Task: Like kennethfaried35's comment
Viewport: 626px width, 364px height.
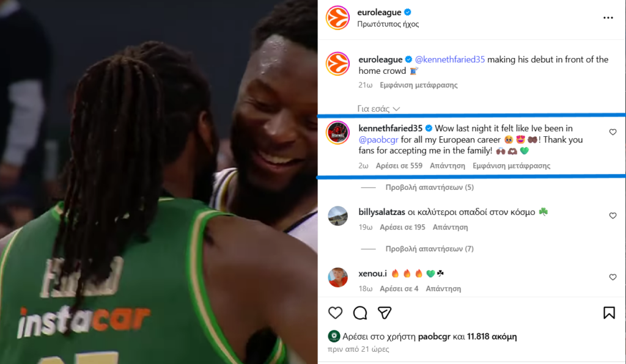Action: click(613, 132)
